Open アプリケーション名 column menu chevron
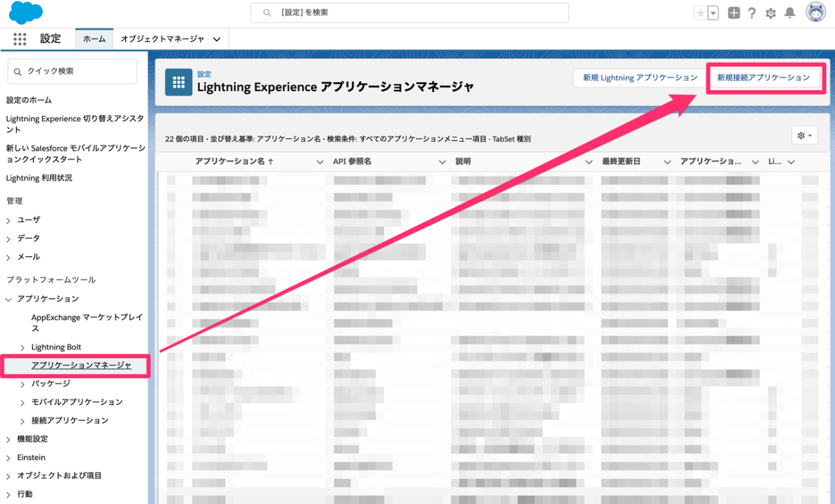 (x=320, y=162)
